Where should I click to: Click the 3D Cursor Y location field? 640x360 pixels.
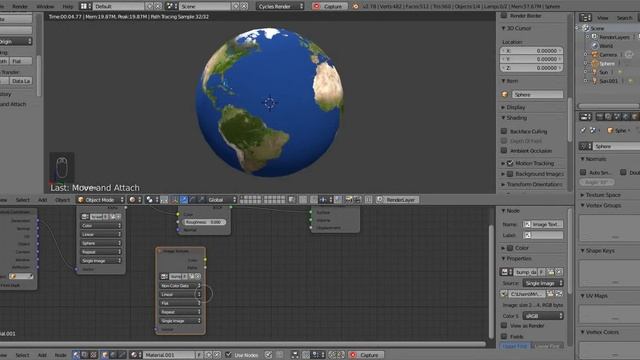531,59
